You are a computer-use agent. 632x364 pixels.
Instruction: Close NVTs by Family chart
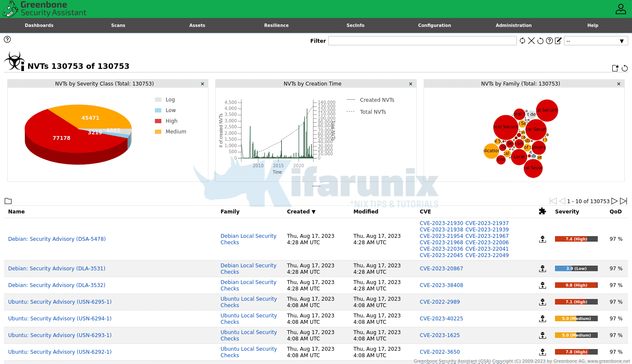click(x=619, y=84)
